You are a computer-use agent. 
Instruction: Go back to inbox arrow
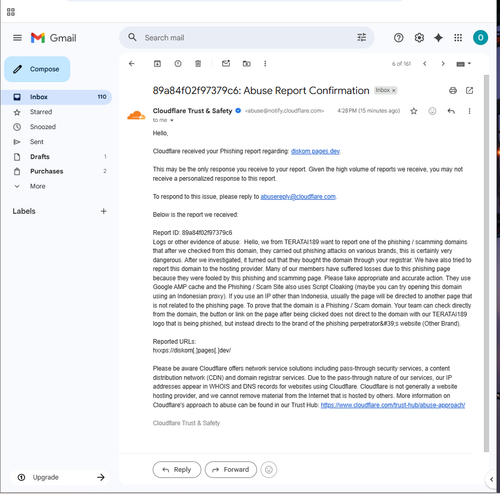click(x=132, y=64)
